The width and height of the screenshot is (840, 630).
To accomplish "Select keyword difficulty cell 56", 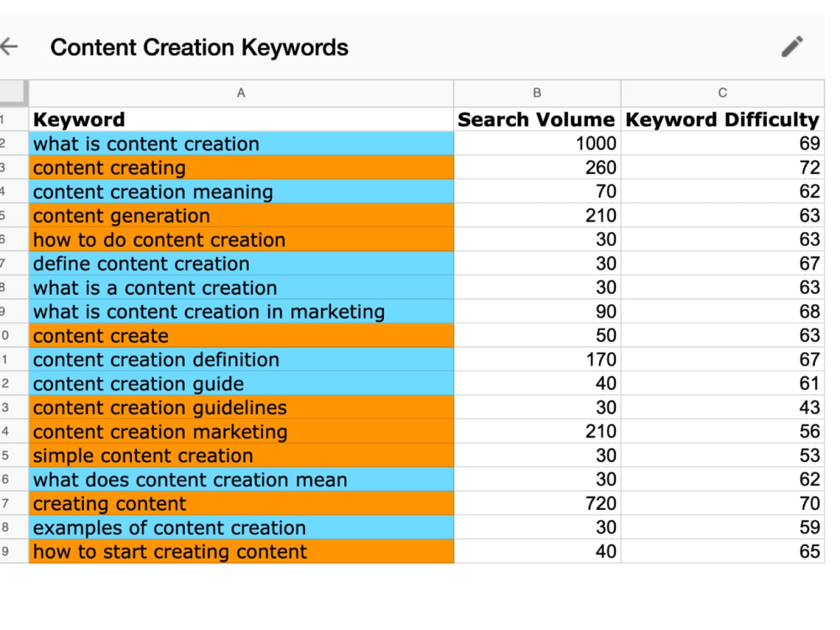I will click(x=722, y=431).
